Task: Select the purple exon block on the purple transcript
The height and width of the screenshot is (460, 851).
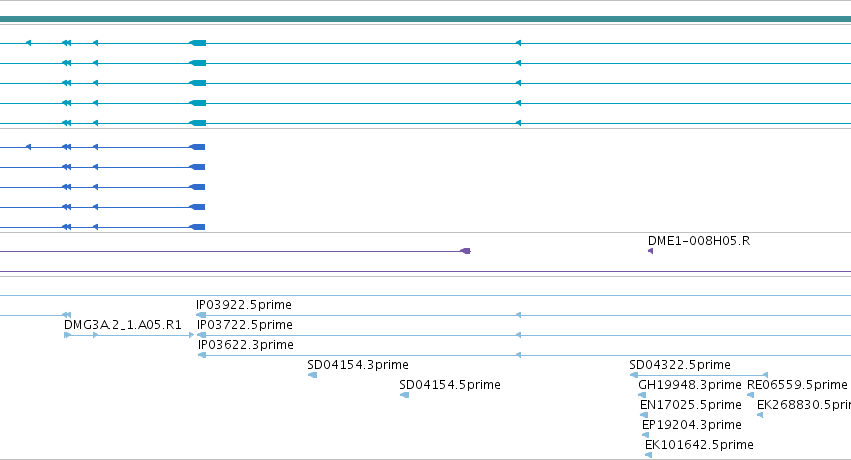Action: coord(466,251)
